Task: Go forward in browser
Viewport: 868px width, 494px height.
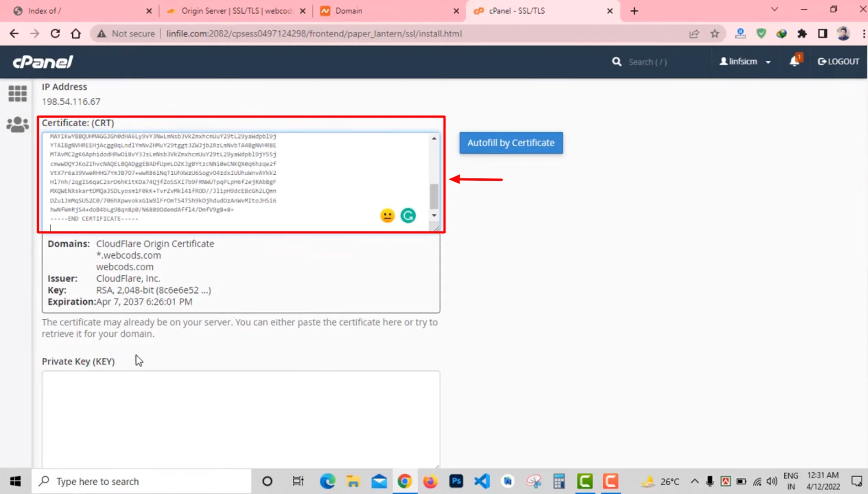Action: (35, 33)
